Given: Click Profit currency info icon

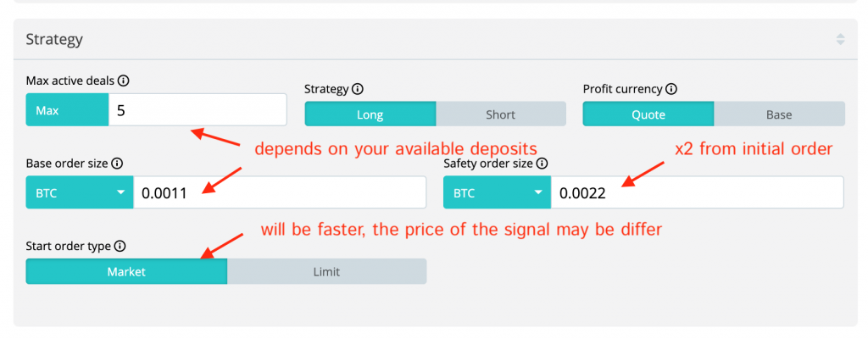Looking at the screenshot, I should 671,89.
